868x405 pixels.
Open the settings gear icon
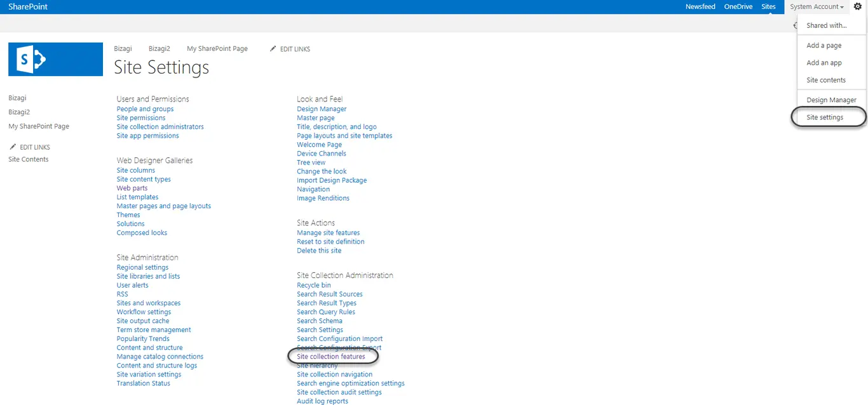click(858, 6)
